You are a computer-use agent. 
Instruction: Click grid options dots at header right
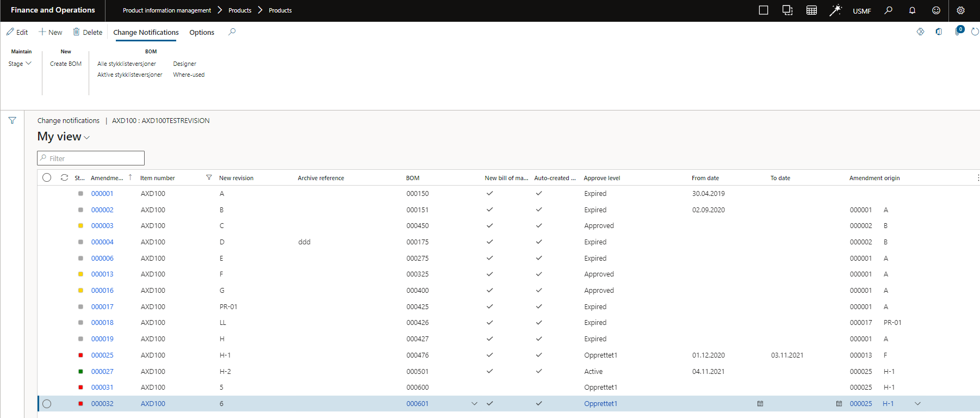(x=977, y=177)
